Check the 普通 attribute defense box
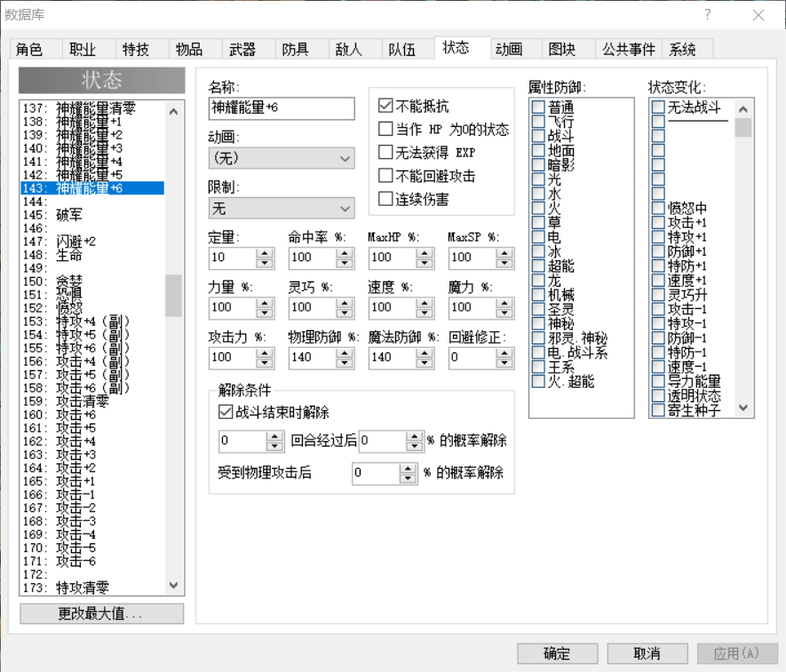 pyautogui.click(x=538, y=107)
